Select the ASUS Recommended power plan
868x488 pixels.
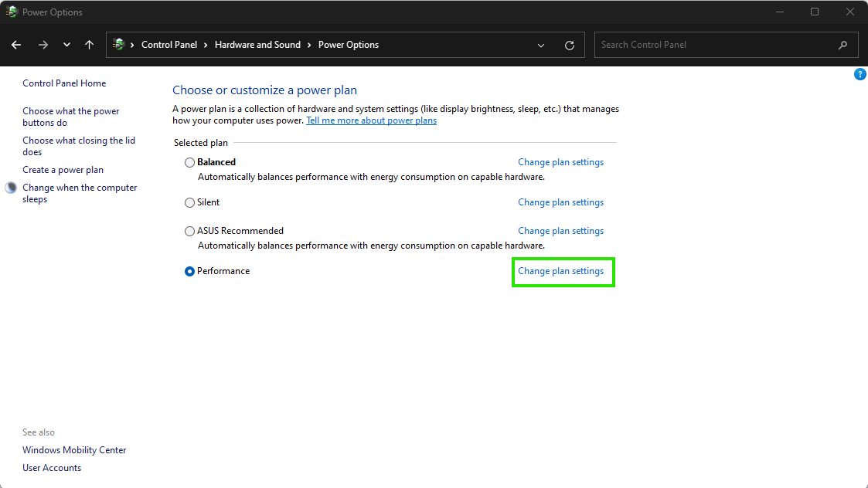click(189, 232)
